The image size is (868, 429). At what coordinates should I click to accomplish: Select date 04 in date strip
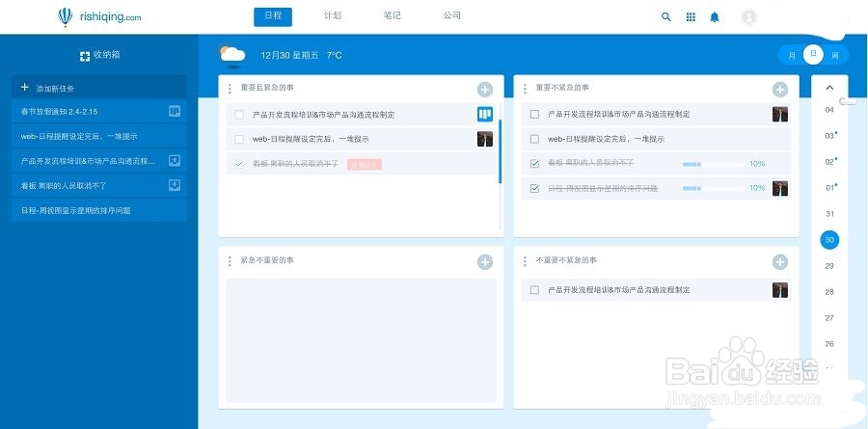(829, 110)
